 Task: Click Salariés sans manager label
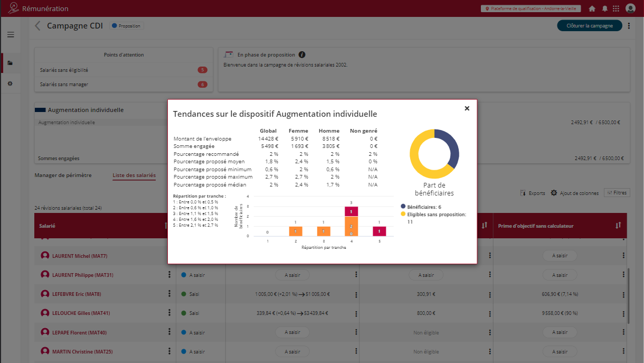[x=64, y=85]
